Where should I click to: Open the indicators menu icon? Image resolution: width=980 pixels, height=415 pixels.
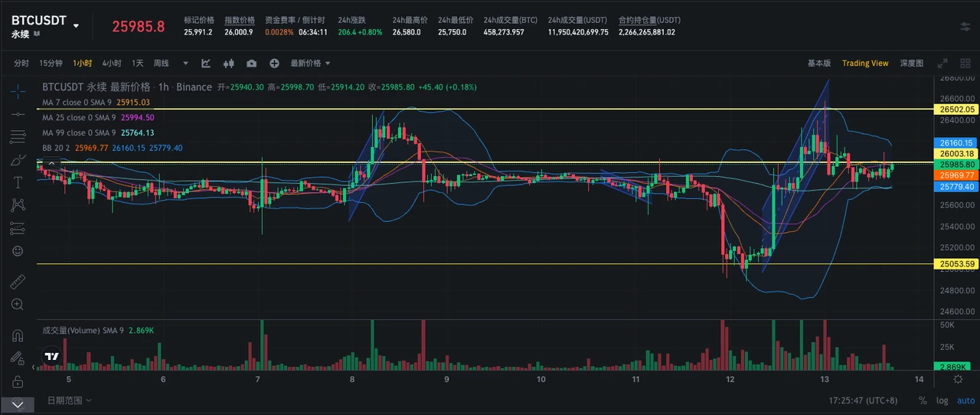click(206, 63)
